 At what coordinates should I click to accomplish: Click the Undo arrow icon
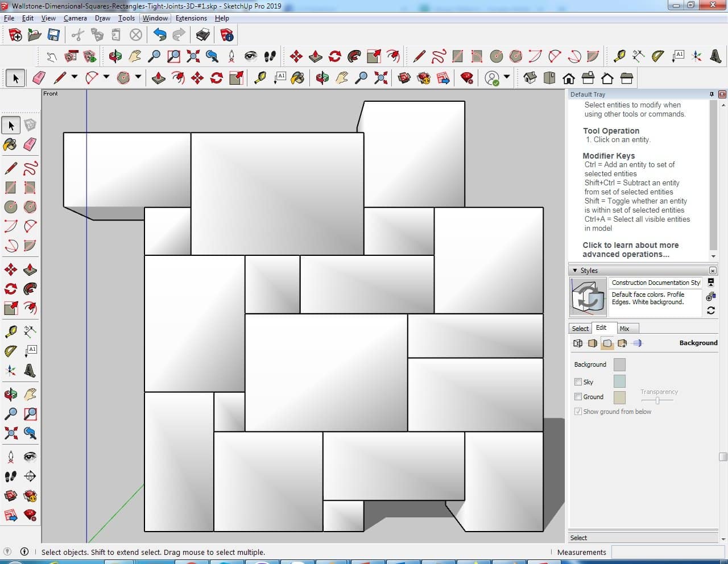(x=160, y=35)
